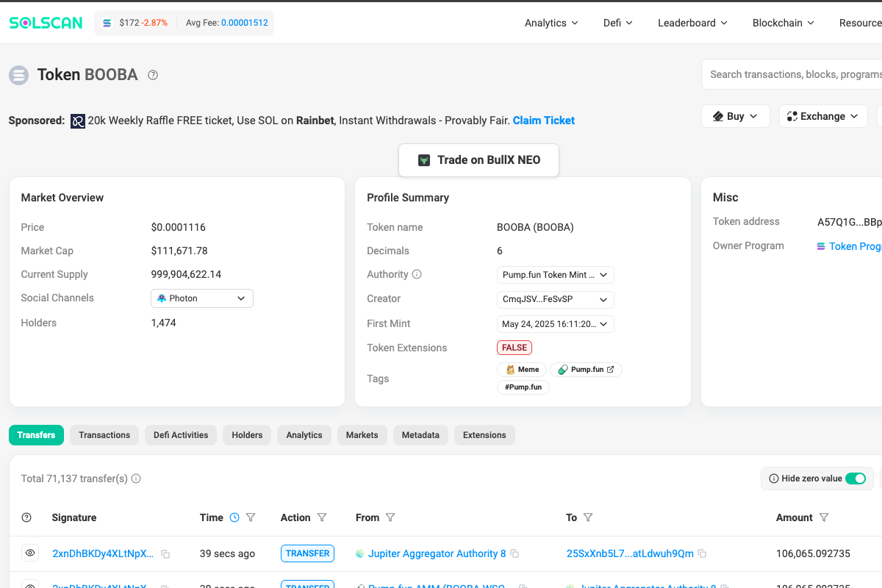Viewport: 882px width, 588px height.
Task: Click the question mark icon in table header
Action: point(26,517)
